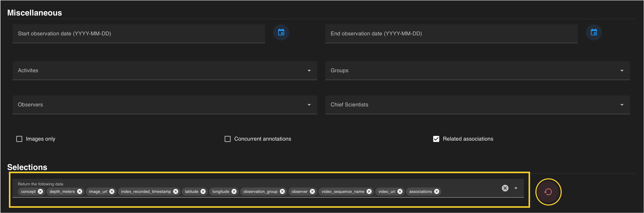644x213 pixels.
Task: Expand the Return the following data dropdown arrow
Action: (516, 188)
